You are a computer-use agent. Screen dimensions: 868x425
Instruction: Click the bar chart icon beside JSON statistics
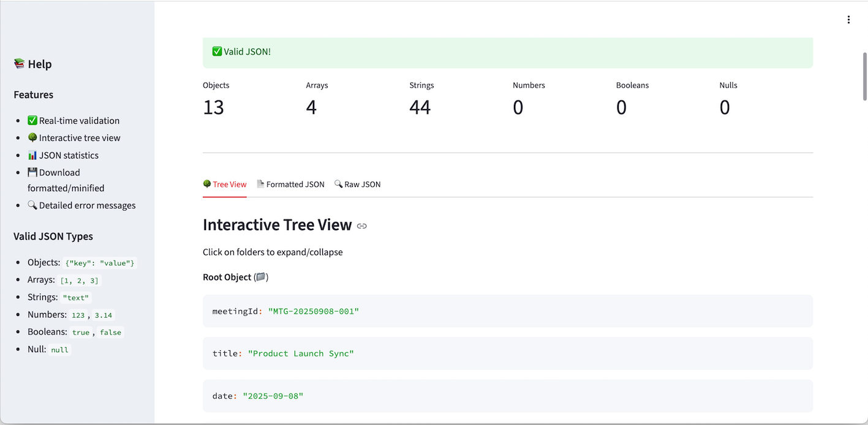(32, 155)
